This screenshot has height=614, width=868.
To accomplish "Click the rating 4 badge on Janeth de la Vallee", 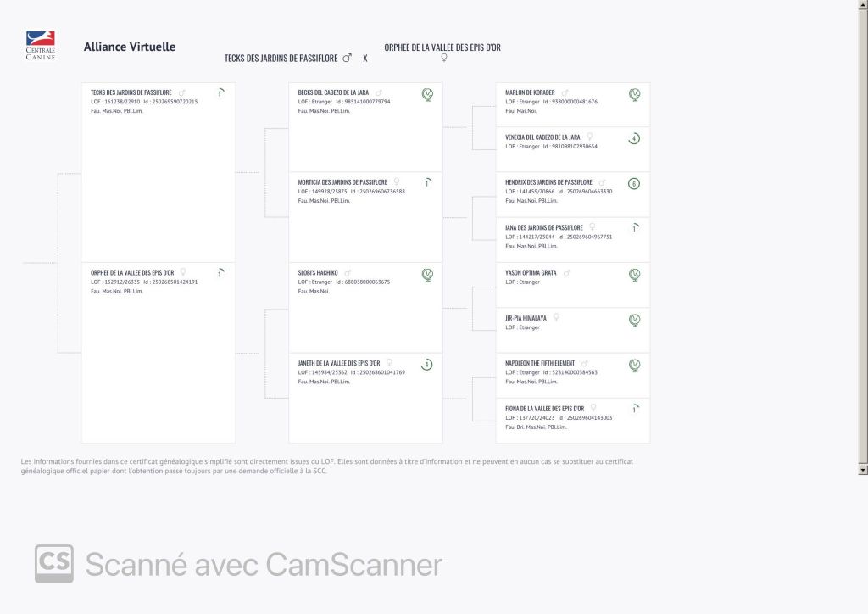I will tap(427, 365).
